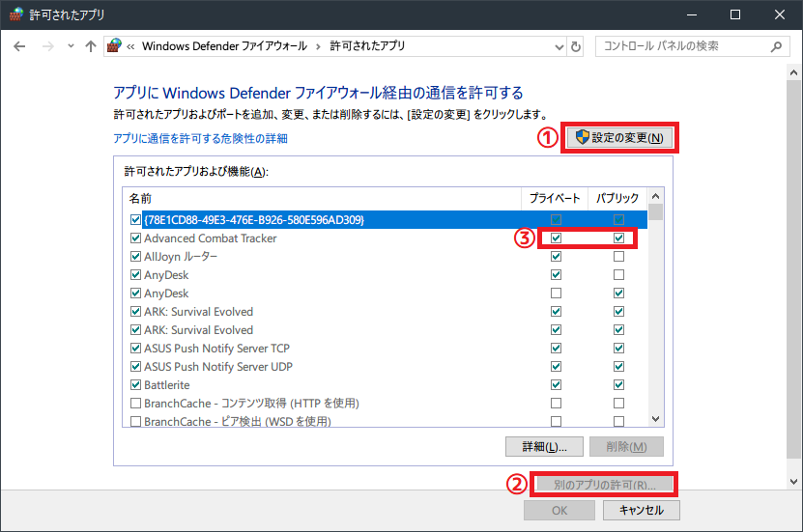Close the 許可されたアプリ window
The height and width of the screenshot is (532, 803).
780,14
